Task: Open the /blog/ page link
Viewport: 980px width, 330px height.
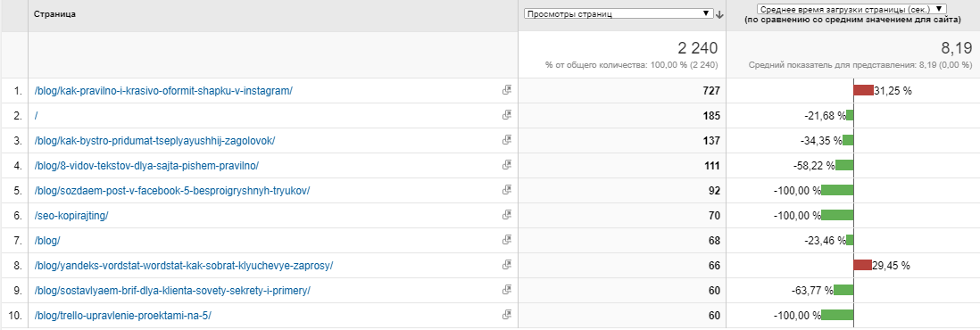Action: point(47,241)
